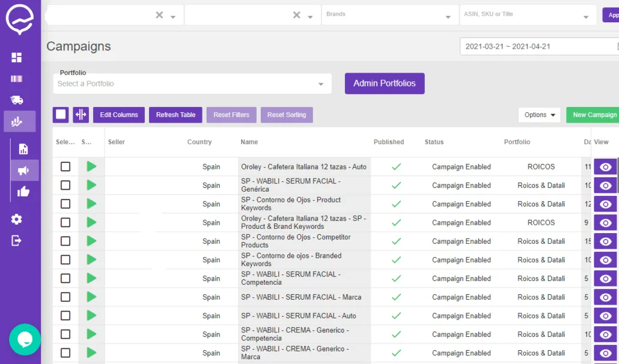The height and width of the screenshot is (364, 619).
Task: Check box for Contorno de Ojos Competitor Products
Action: pyautogui.click(x=66, y=241)
